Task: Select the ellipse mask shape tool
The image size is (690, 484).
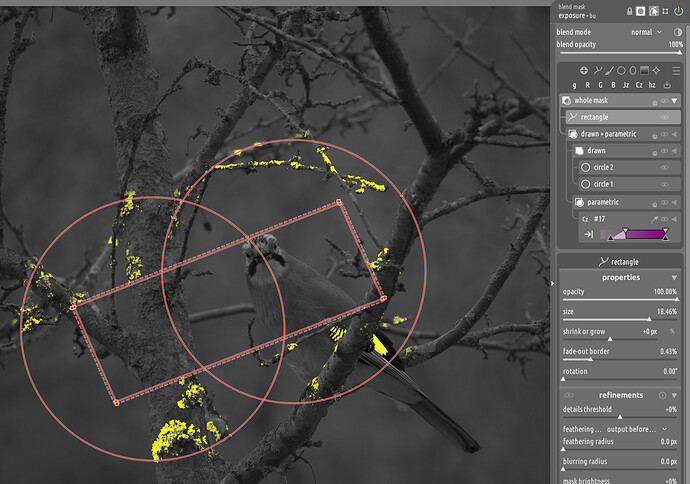Action: 633,70
